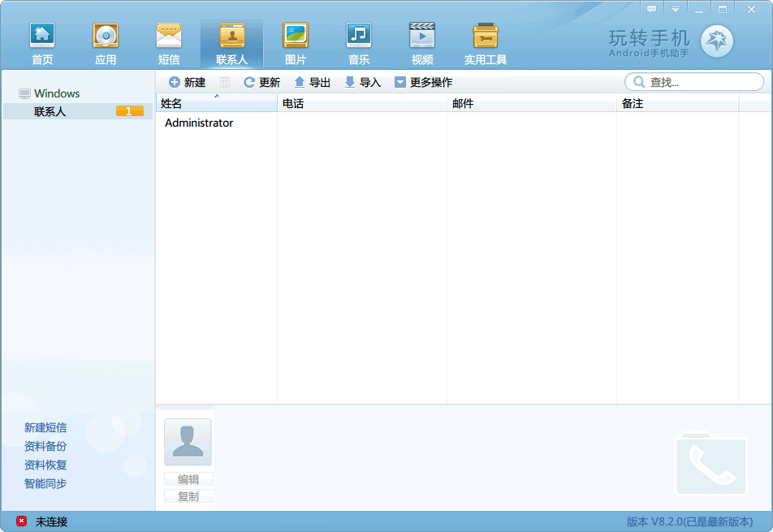
Task: Click the 电话 column header
Action: coord(362,103)
